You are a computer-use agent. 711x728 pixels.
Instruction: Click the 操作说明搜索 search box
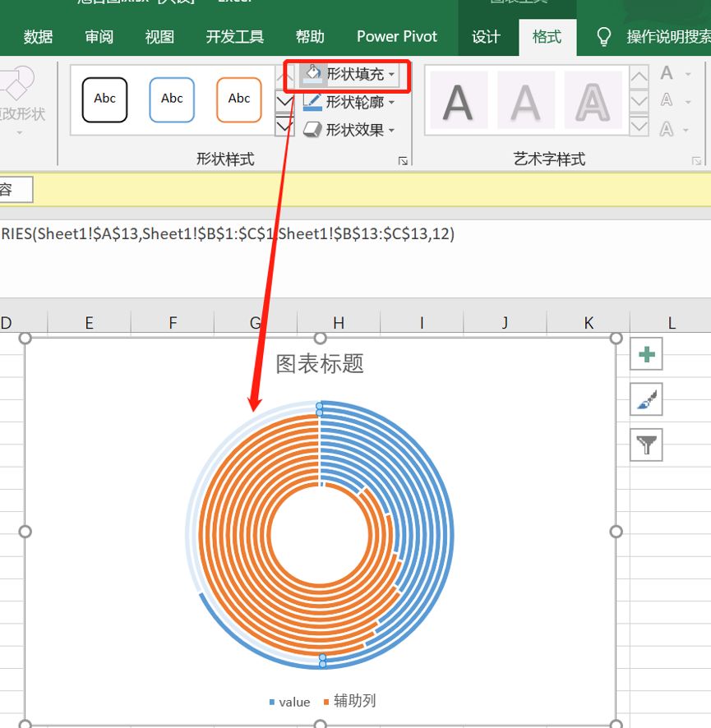(668, 37)
